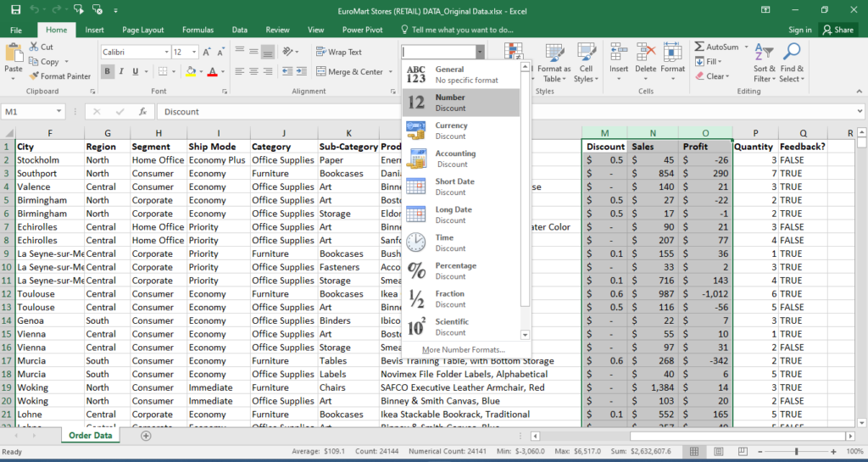Align cell text to the left

click(x=240, y=71)
